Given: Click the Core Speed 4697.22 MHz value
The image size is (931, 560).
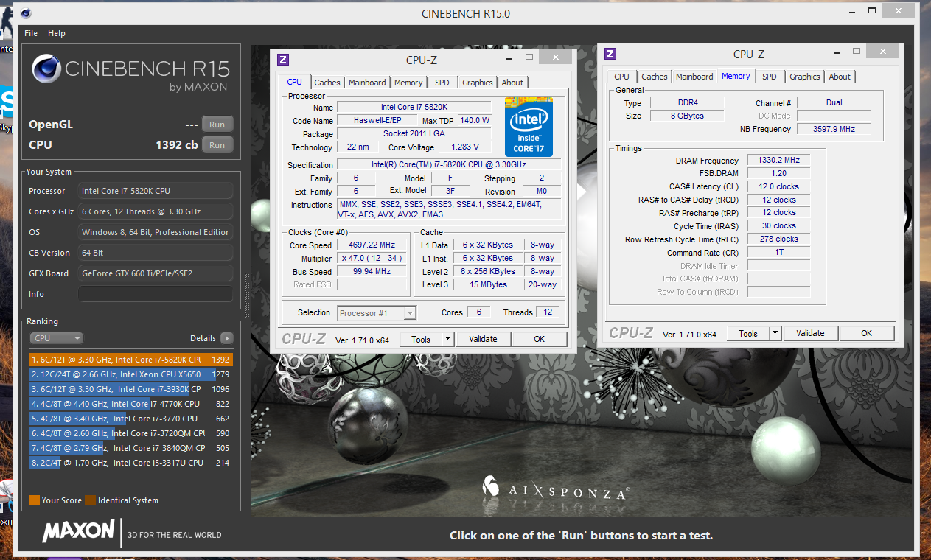Looking at the screenshot, I should point(372,245).
